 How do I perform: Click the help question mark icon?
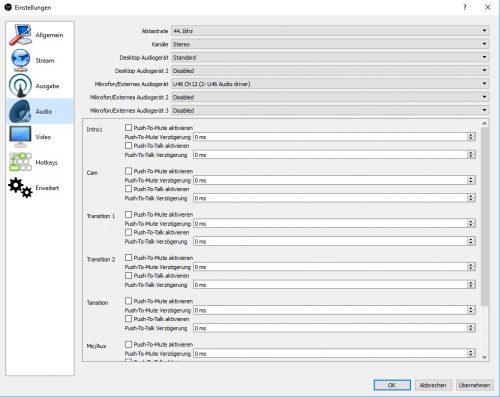[x=465, y=7]
